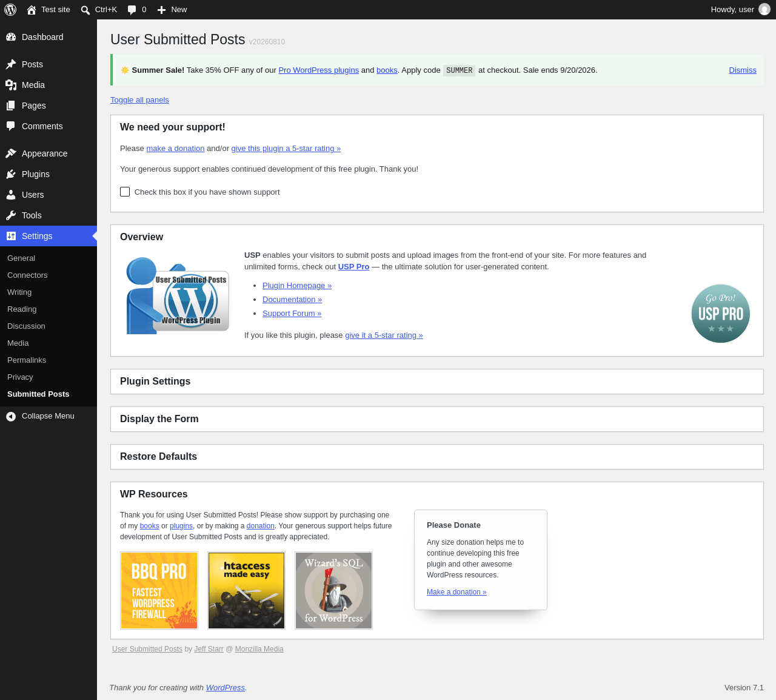Open Privacy settings submenu item
The width and height of the screenshot is (776, 700).
[20, 377]
